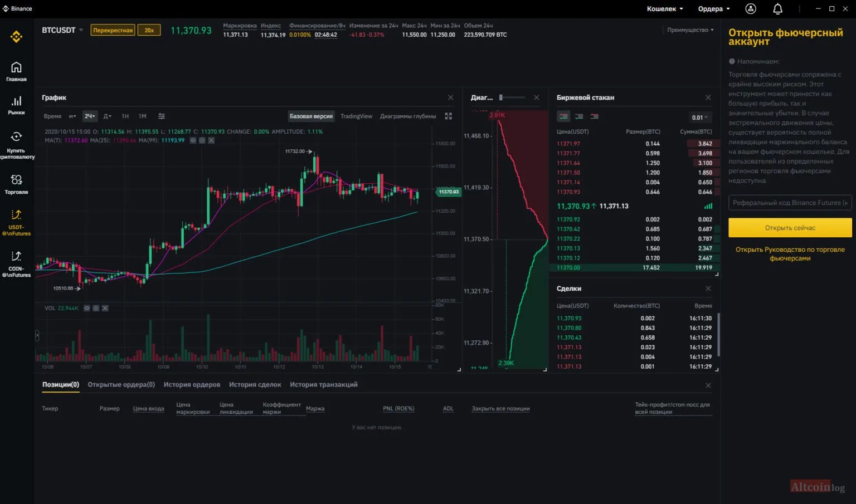This screenshot has height=504, width=856.
Task: Click the PNL (ROE%) column header
Action: tap(398, 409)
